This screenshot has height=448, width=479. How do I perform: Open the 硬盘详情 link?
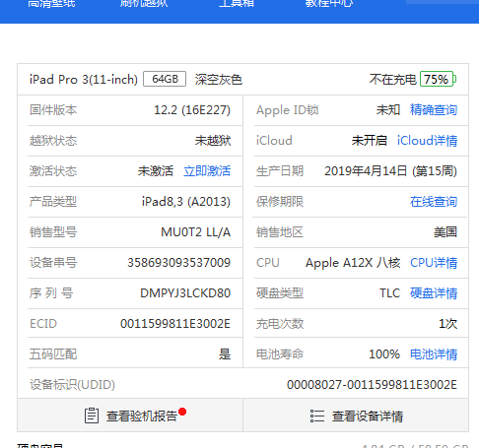click(434, 293)
